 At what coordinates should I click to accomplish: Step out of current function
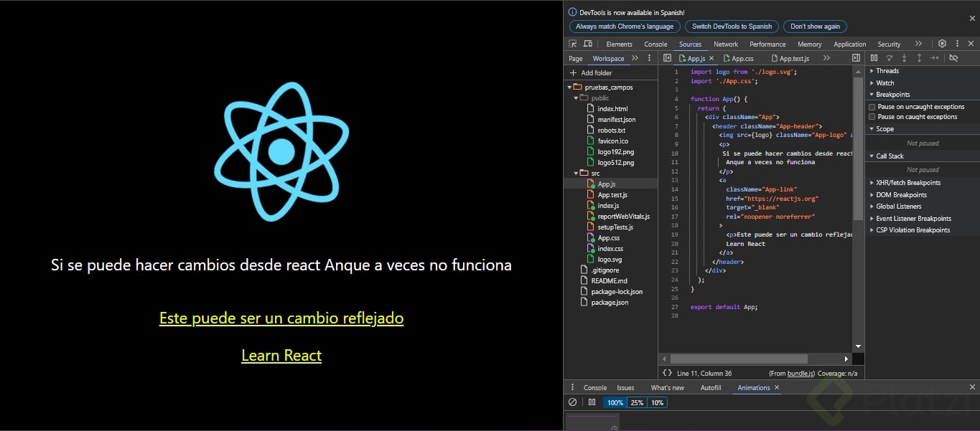(x=919, y=58)
